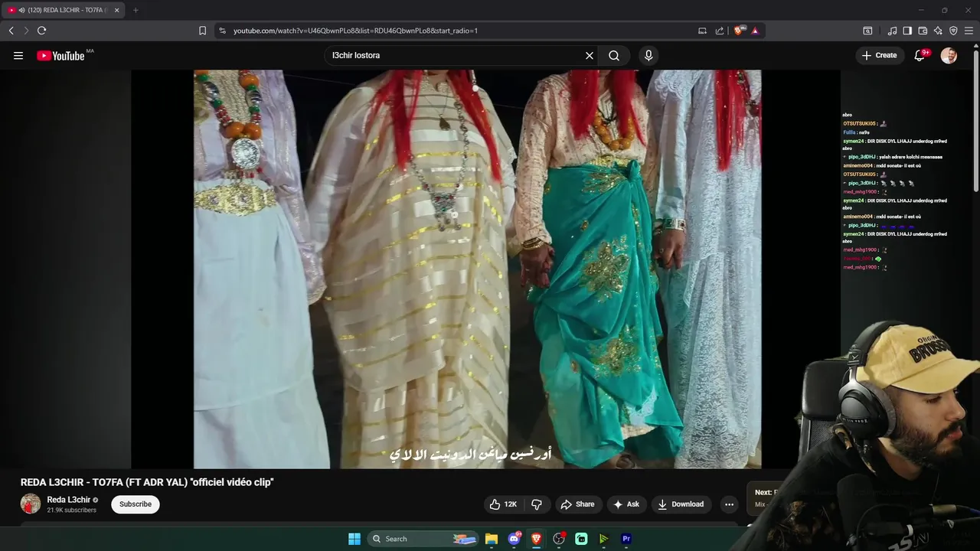980x551 pixels.
Task: Open the Leo AI sparkle icon
Action: click(938, 31)
